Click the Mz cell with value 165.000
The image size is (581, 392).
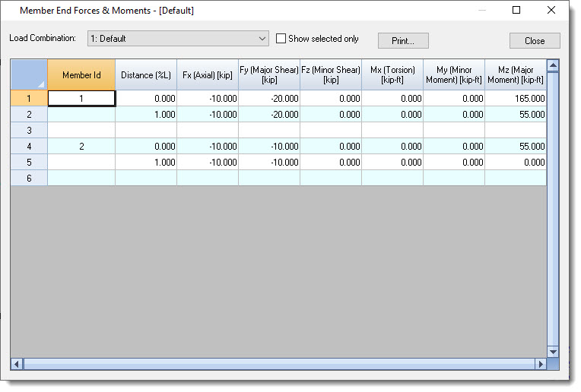(x=516, y=98)
